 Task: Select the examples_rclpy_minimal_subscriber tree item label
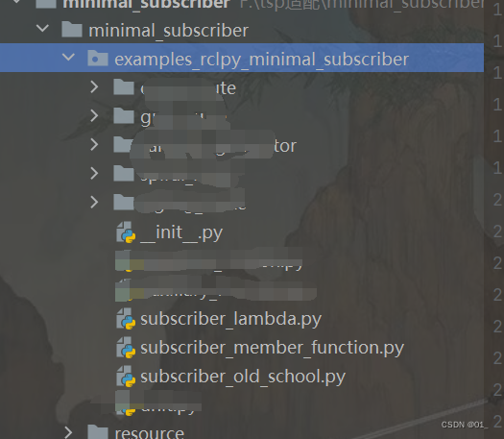262,60
